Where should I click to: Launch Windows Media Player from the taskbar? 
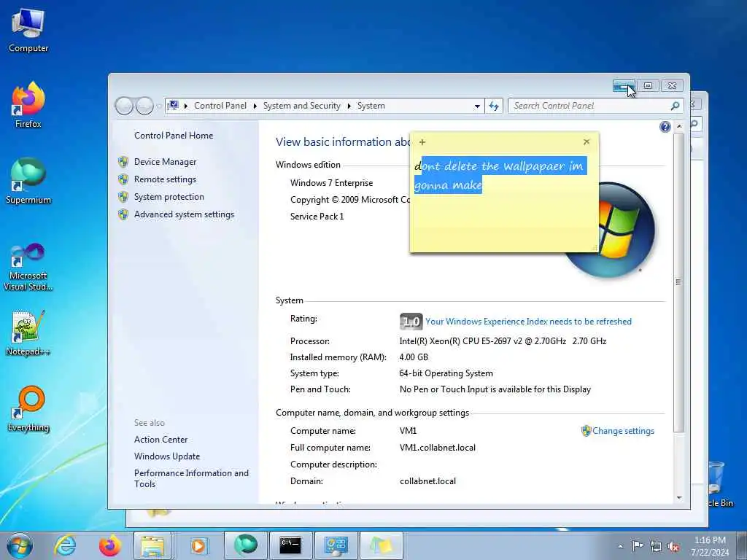198,545
